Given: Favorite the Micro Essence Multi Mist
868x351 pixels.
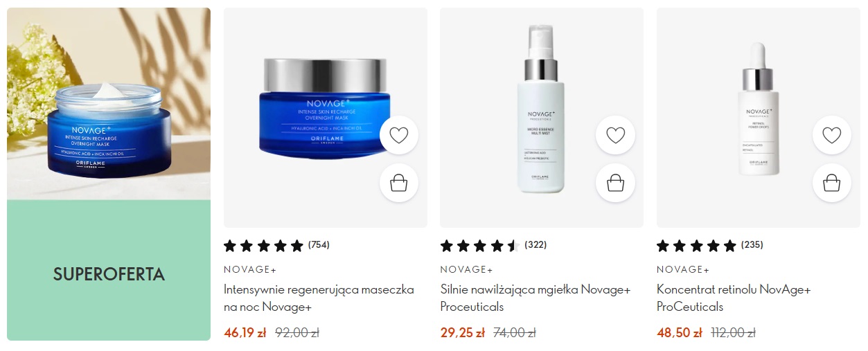Looking at the screenshot, I should point(615,135).
